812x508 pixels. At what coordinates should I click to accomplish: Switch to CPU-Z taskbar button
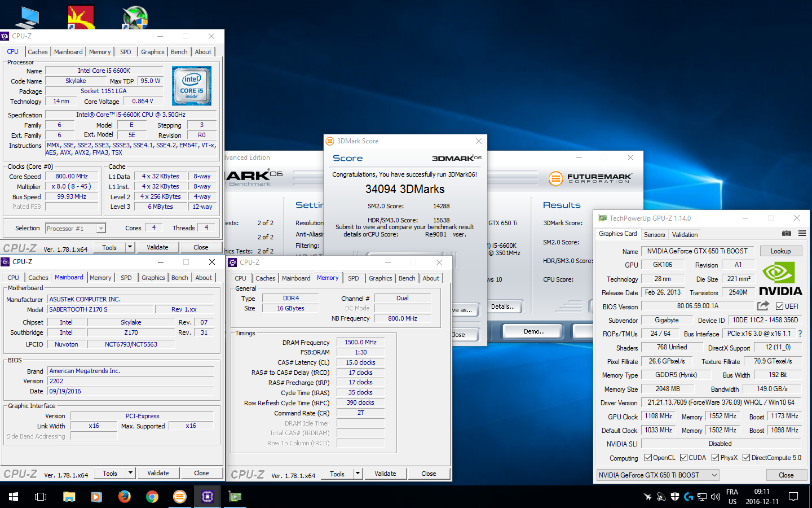pyautogui.click(x=207, y=497)
